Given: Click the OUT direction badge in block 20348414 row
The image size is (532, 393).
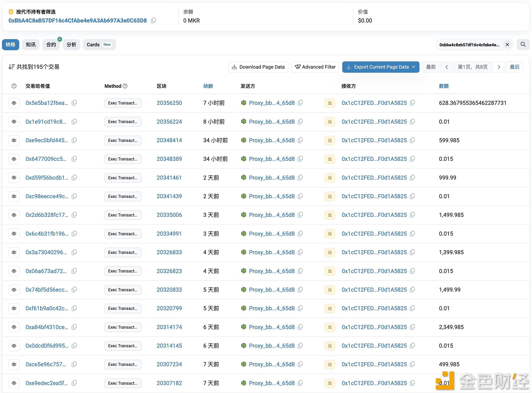Looking at the screenshot, I should point(330,140).
